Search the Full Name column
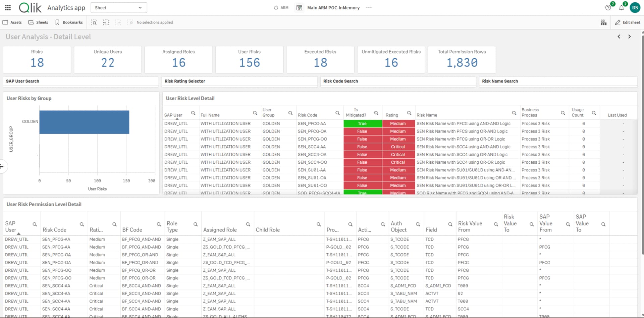Screen dimensions: 644x318 (x=255, y=113)
